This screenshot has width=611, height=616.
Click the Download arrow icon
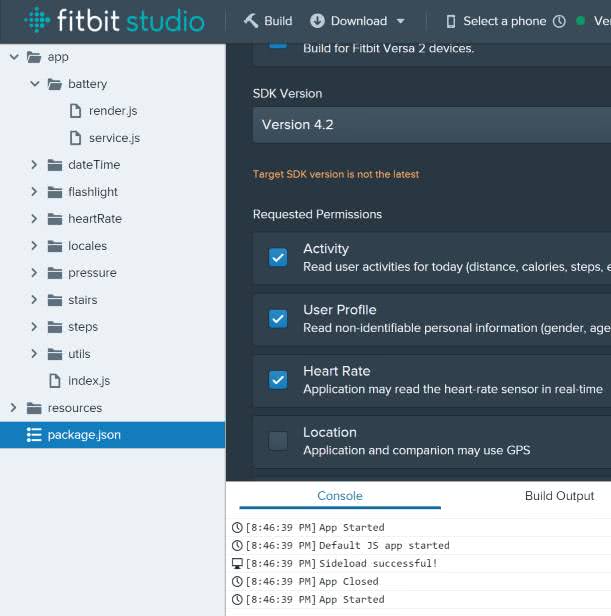[317, 21]
